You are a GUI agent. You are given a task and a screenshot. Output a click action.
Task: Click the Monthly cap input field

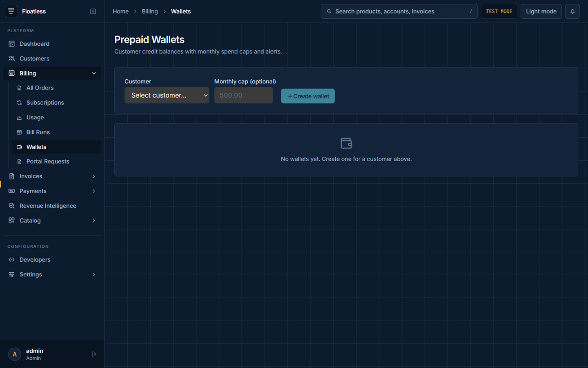point(244,95)
